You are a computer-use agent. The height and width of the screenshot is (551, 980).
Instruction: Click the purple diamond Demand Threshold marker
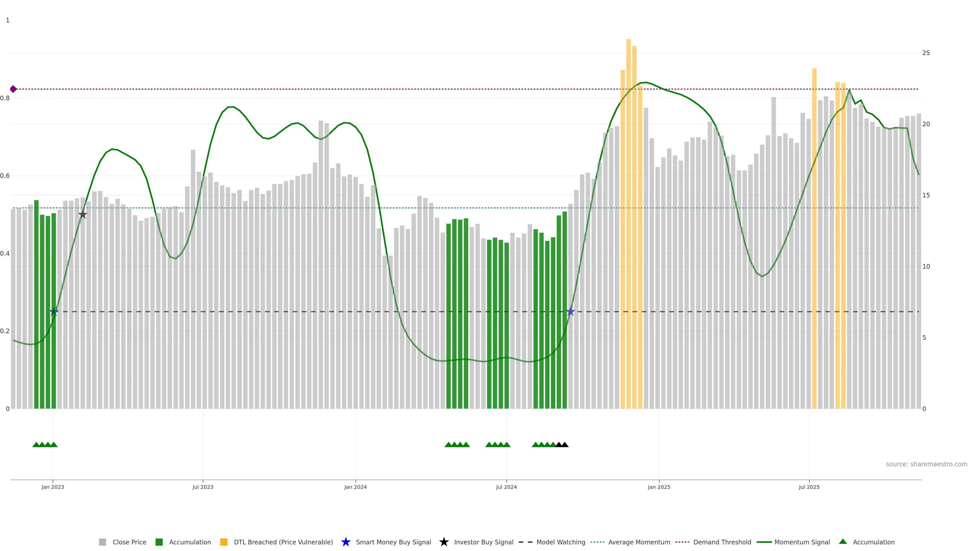click(13, 89)
